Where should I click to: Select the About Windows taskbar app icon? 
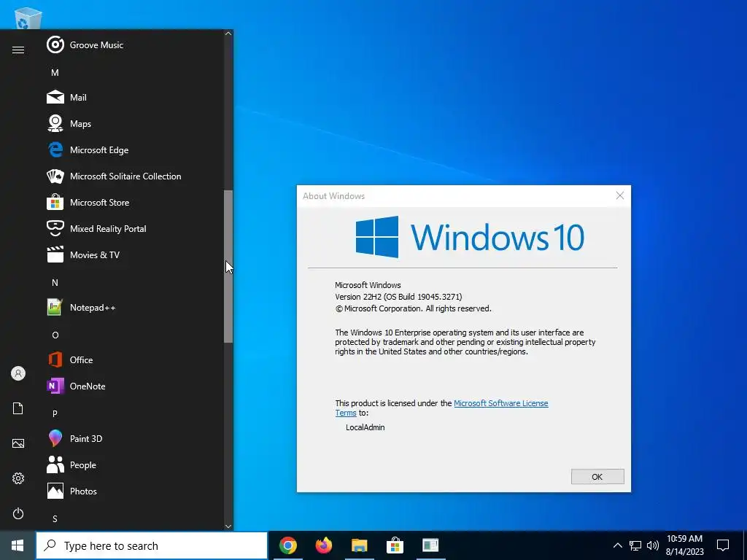pos(430,545)
